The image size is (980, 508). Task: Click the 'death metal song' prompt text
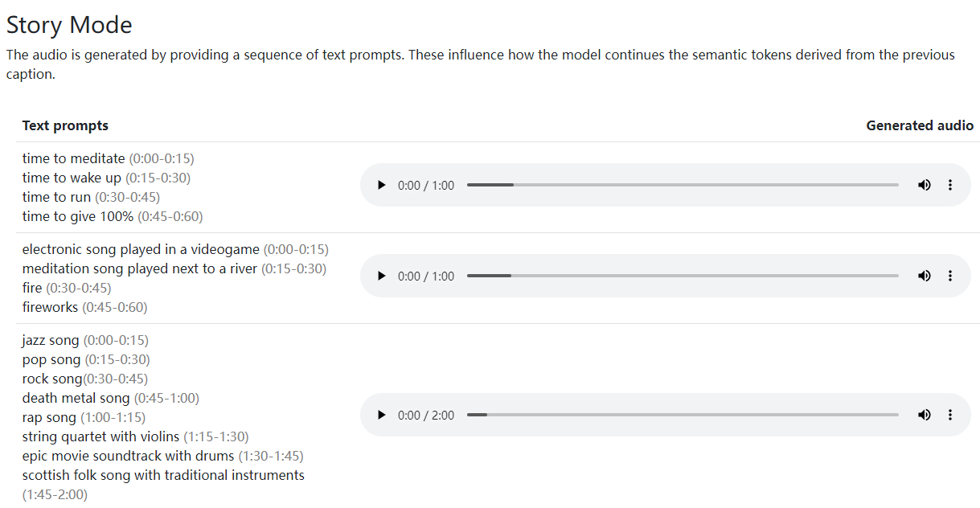pos(76,398)
